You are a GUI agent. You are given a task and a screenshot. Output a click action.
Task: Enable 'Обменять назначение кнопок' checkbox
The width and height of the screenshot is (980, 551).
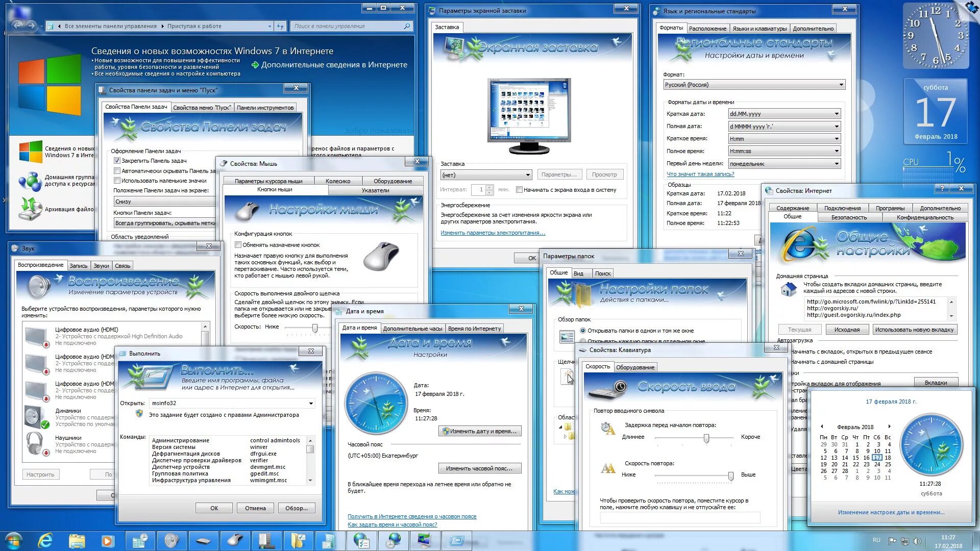tap(238, 245)
